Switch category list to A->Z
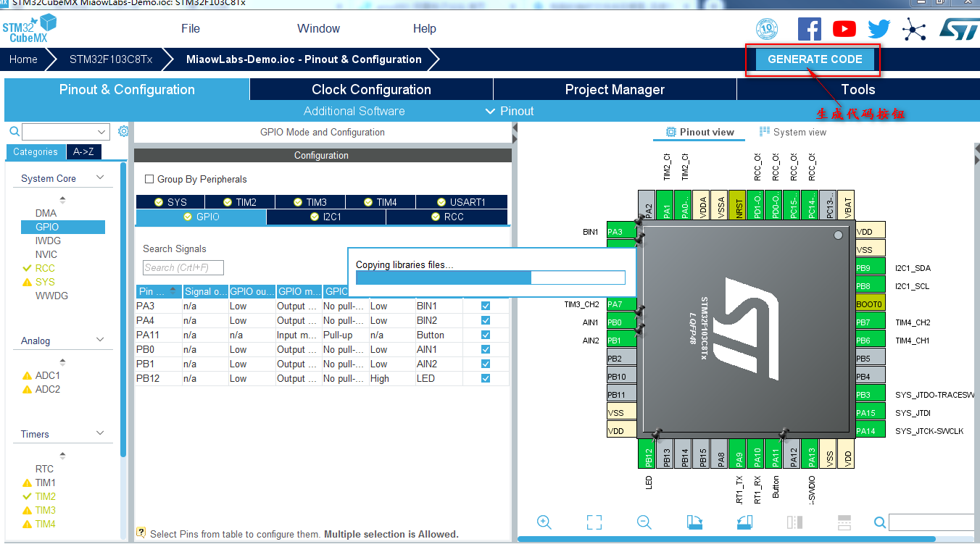The width and height of the screenshot is (980, 547). (84, 151)
